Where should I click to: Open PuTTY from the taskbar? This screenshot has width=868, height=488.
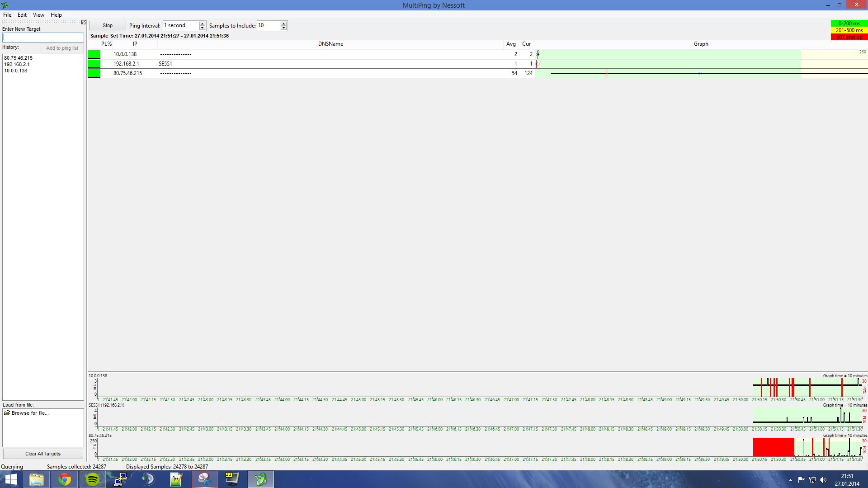(x=120, y=479)
